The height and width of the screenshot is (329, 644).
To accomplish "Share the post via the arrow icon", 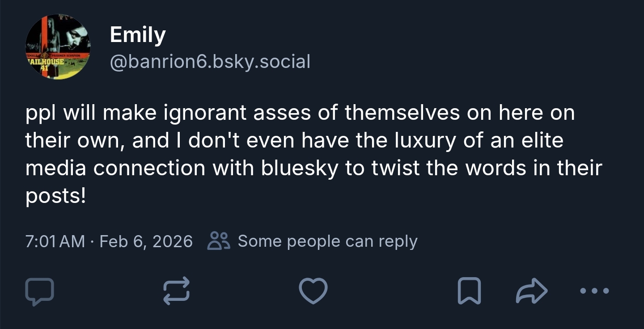I will tap(532, 291).
